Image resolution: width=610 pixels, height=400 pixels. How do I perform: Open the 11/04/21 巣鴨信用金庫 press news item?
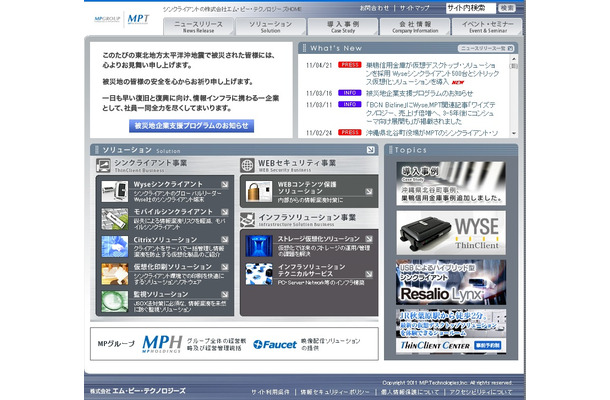[x=433, y=74]
